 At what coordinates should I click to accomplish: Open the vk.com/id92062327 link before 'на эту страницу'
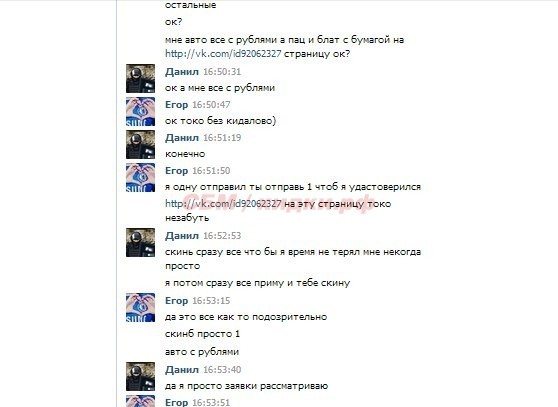pyautogui.click(x=223, y=204)
